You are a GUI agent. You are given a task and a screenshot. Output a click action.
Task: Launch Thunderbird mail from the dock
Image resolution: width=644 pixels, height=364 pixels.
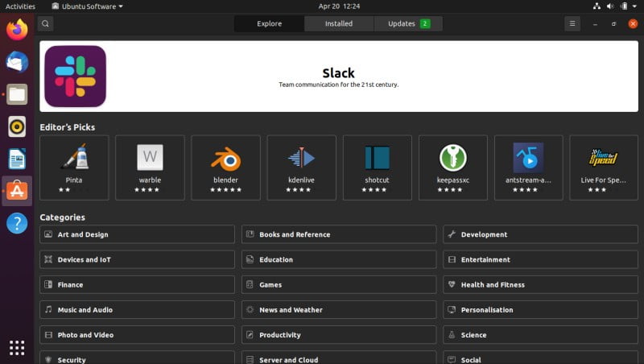(17, 62)
